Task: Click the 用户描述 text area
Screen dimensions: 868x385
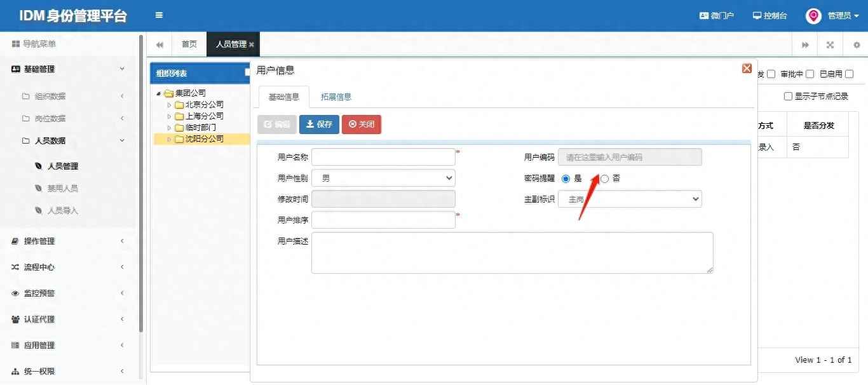Action: (x=512, y=253)
